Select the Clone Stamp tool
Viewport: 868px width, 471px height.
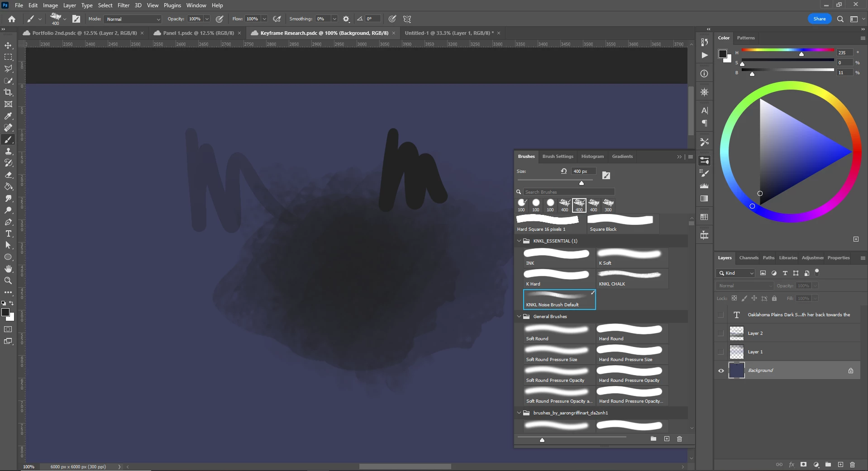pos(8,151)
